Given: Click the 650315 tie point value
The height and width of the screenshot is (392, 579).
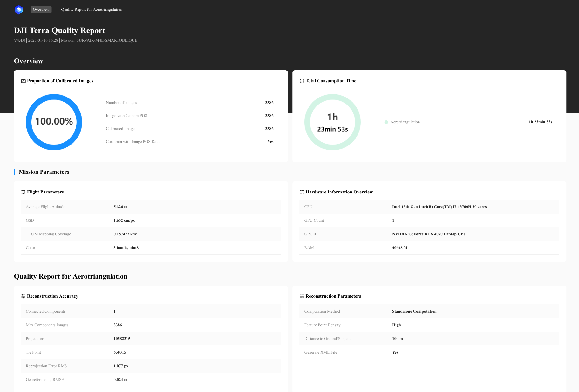Looking at the screenshot, I should (x=120, y=352).
